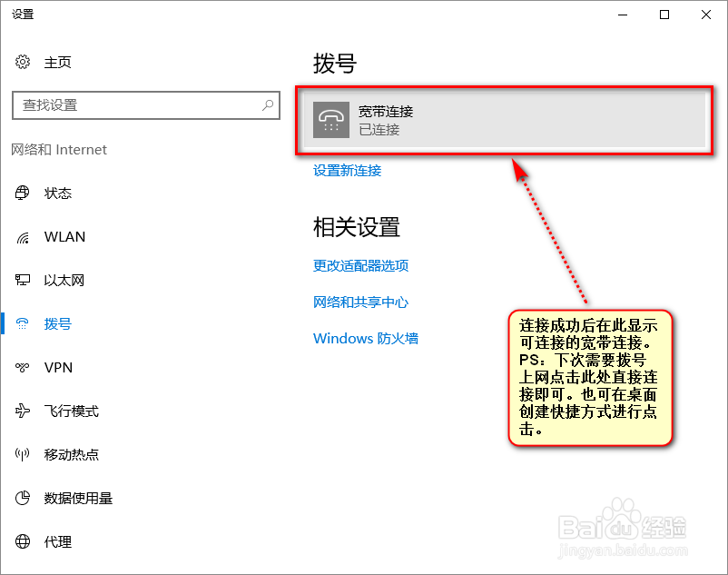The width and height of the screenshot is (728, 575).
Task: Click the 宽带连接 telephone icon
Action: 331,120
